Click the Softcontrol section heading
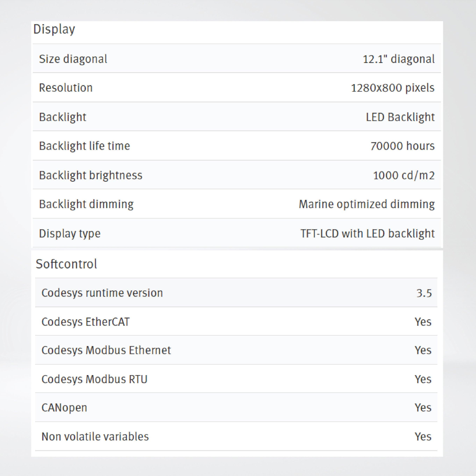This screenshot has width=476, height=476. pyautogui.click(x=66, y=264)
